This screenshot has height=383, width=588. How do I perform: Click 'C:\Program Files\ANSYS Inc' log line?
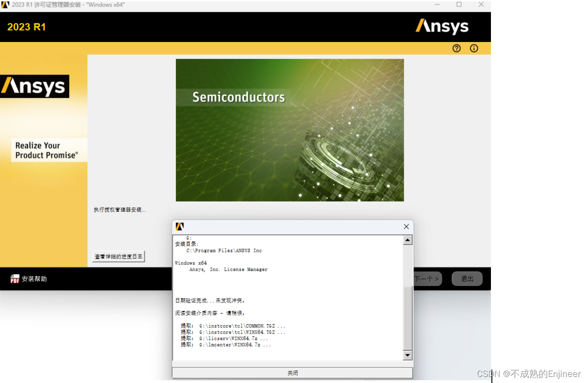[224, 251]
